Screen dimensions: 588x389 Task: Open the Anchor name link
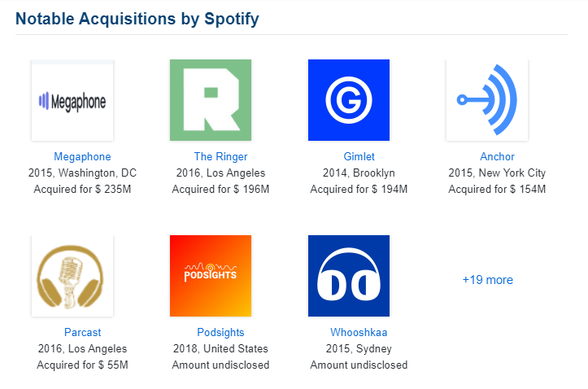(497, 156)
